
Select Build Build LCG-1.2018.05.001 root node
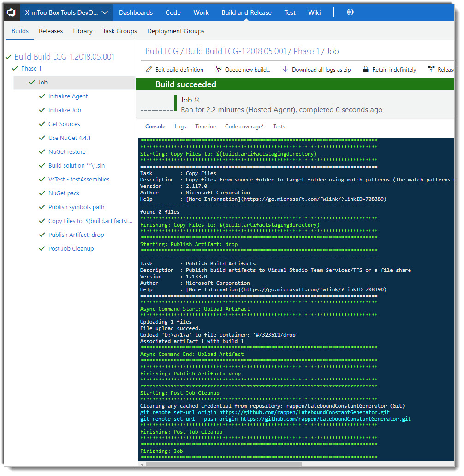coord(64,57)
